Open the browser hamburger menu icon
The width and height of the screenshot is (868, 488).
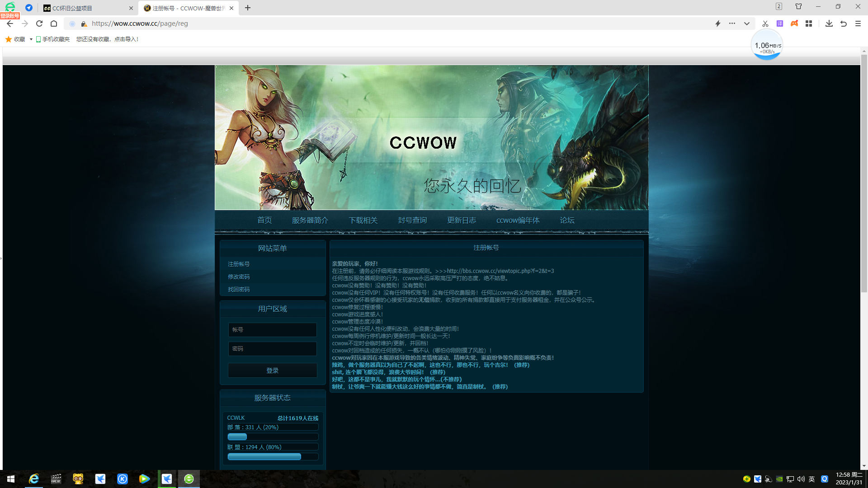(858, 23)
